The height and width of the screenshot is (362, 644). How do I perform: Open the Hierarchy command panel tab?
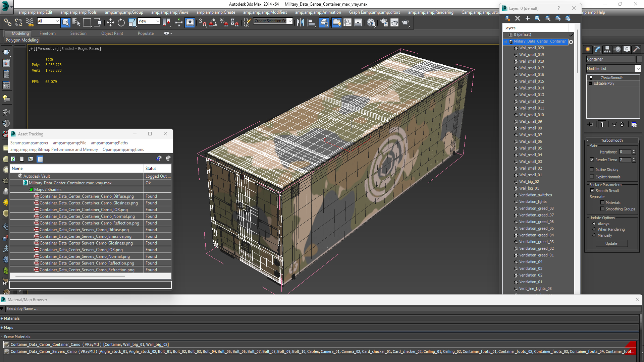[x=607, y=49]
